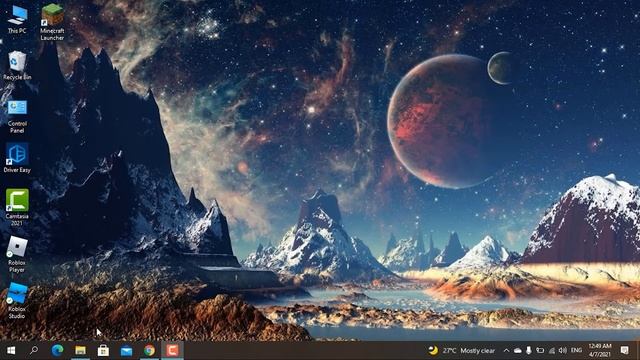The width and height of the screenshot is (640, 360).
Task: Open clock and calendar showing 4/7/2021
Action: tap(600, 351)
